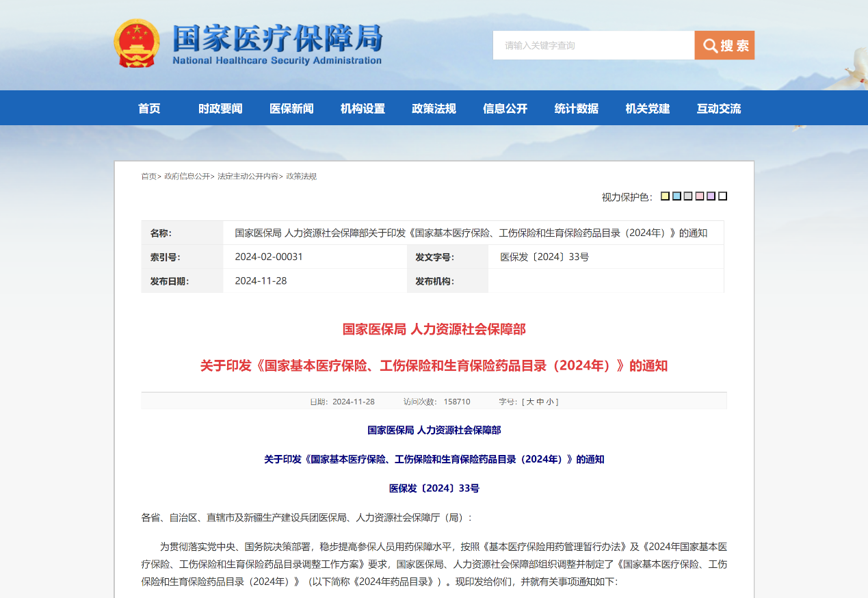Go to 医保新闻 section

291,108
